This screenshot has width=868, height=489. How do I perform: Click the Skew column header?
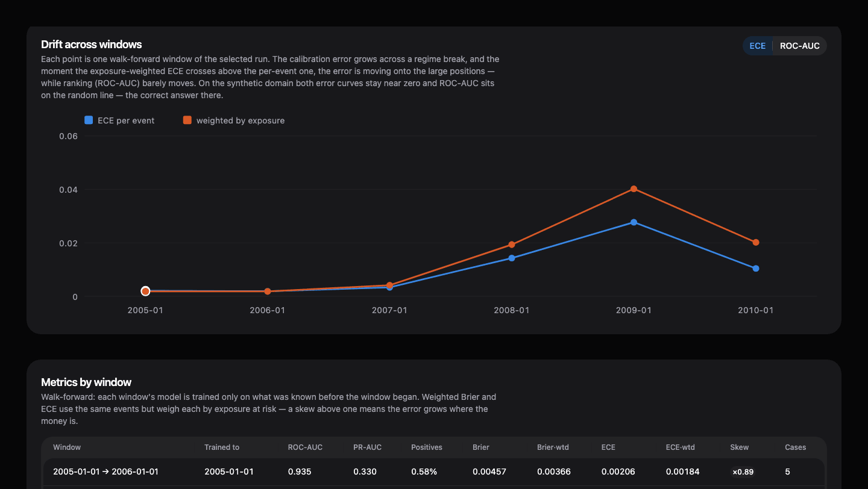pyautogui.click(x=739, y=447)
